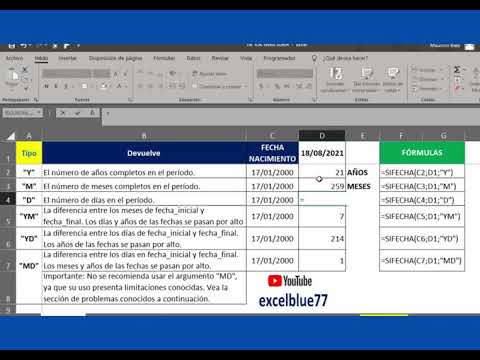Click the Select All corner triangle

[x=11, y=136]
